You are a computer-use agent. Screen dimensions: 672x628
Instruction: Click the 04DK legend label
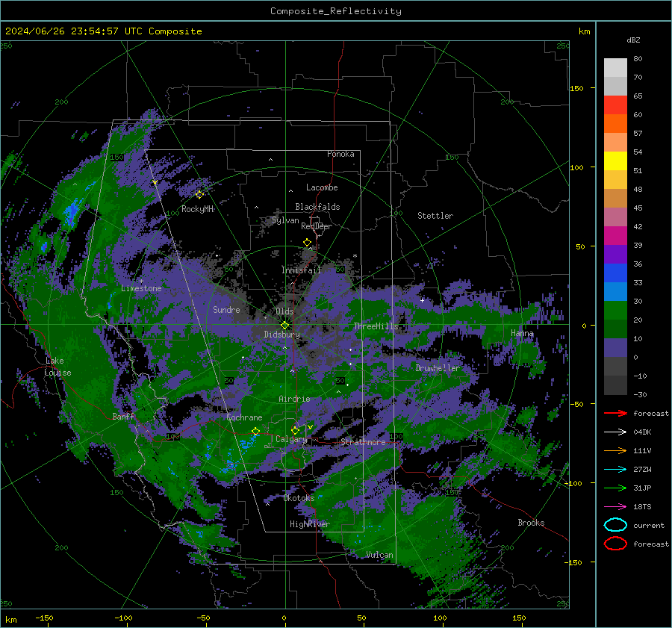click(642, 432)
